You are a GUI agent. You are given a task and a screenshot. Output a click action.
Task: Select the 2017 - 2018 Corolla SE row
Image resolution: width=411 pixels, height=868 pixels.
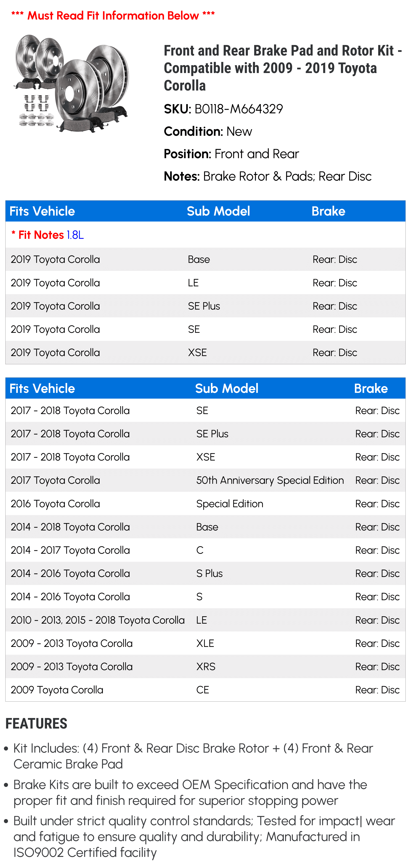point(205,410)
